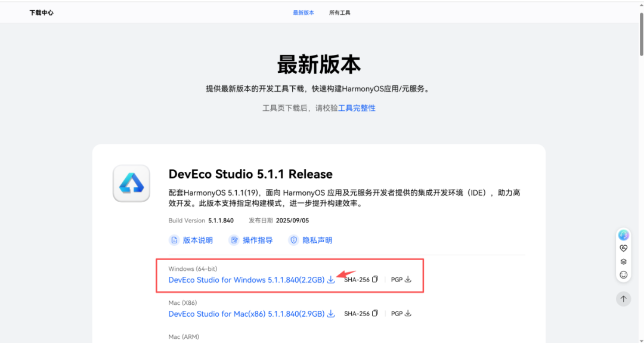Click release date 2025/09/05
The width and height of the screenshot is (644, 343).
[x=292, y=221]
